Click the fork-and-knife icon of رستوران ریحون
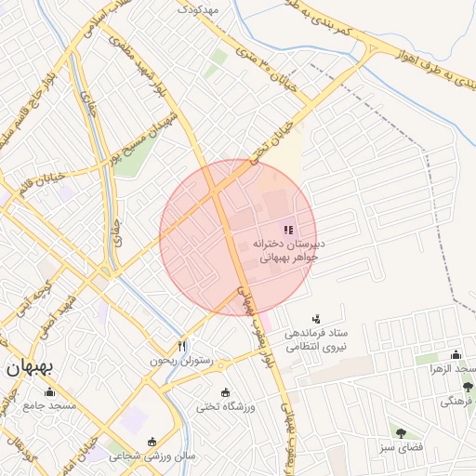 (182, 346)
